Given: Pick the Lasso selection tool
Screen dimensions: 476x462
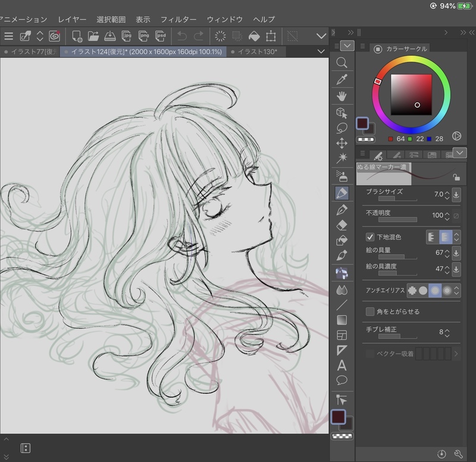Looking at the screenshot, I should [x=342, y=127].
